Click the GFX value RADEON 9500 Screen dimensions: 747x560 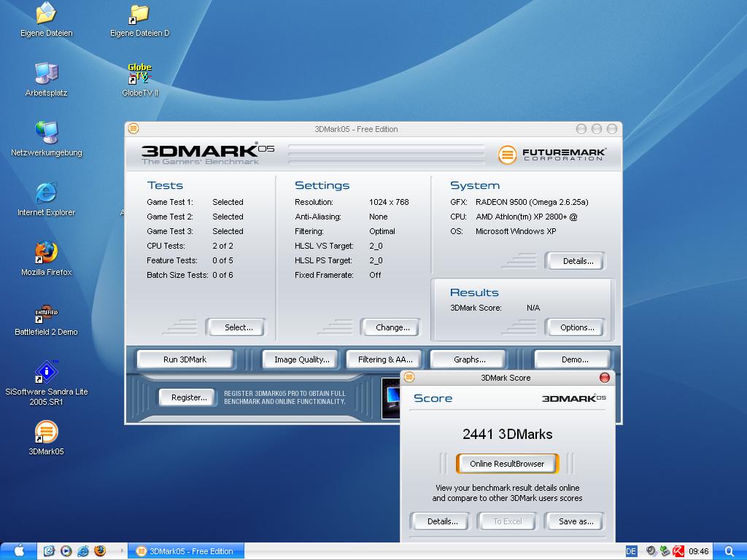pyautogui.click(x=532, y=202)
